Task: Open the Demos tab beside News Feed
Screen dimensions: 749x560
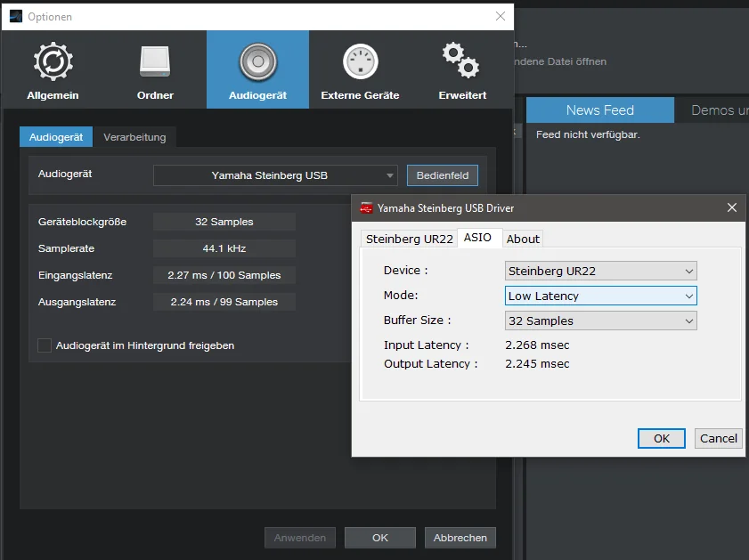Action: pyautogui.click(x=712, y=110)
